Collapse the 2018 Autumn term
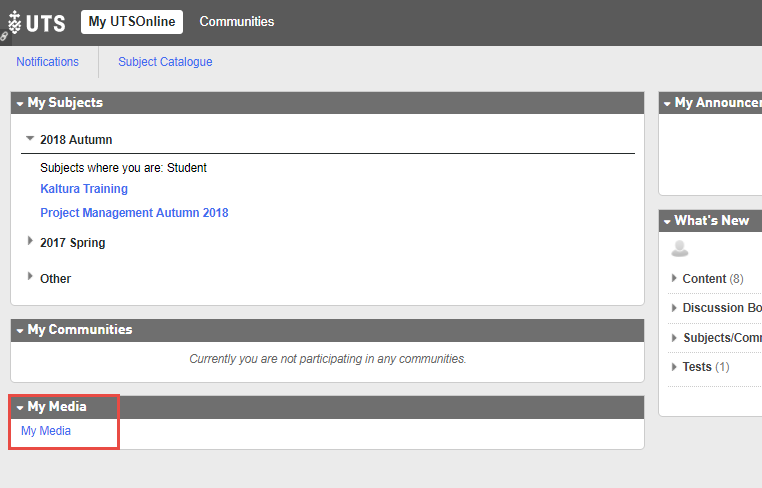The width and height of the screenshot is (762, 488). coord(30,139)
